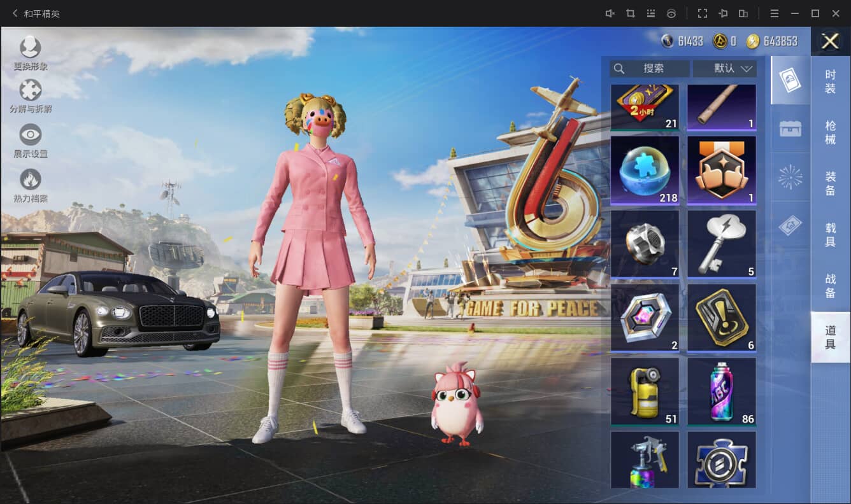The height and width of the screenshot is (504, 851).
Task: Switch to the 枪械 tab
Action: click(x=830, y=133)
